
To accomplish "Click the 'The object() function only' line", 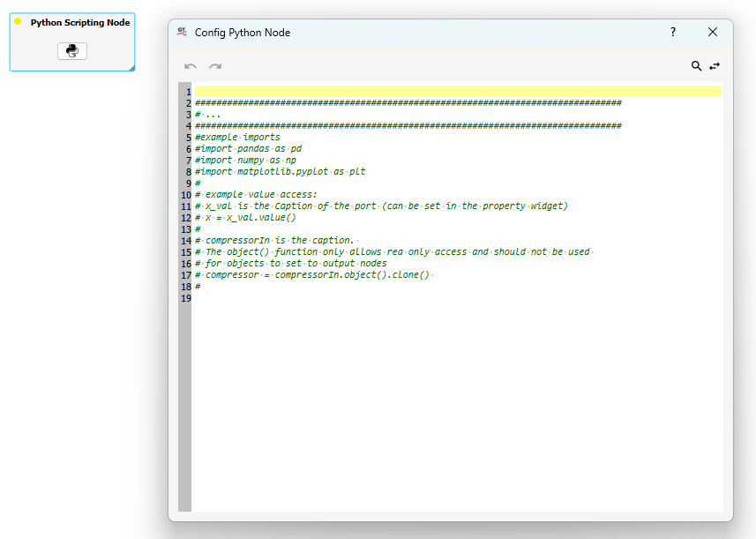I will [393, 251].
